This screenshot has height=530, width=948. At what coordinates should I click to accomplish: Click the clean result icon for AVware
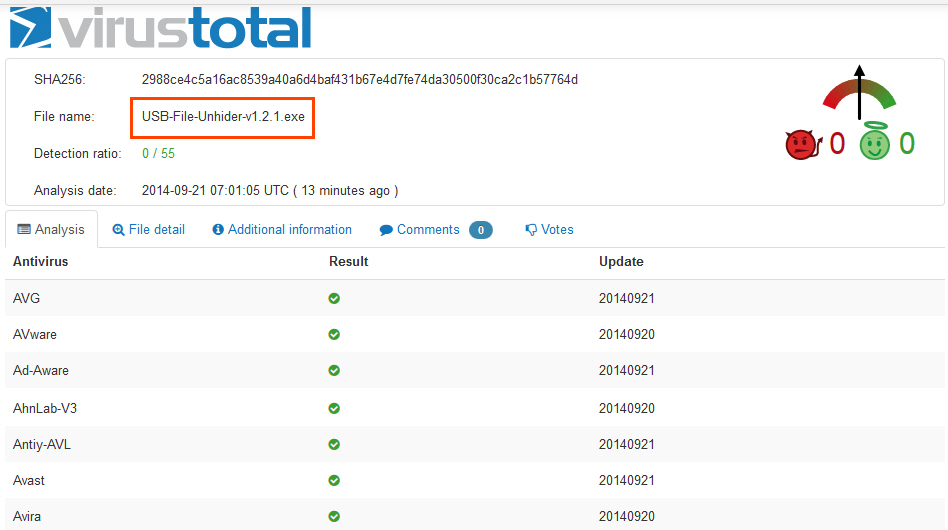tap(334, 334)
